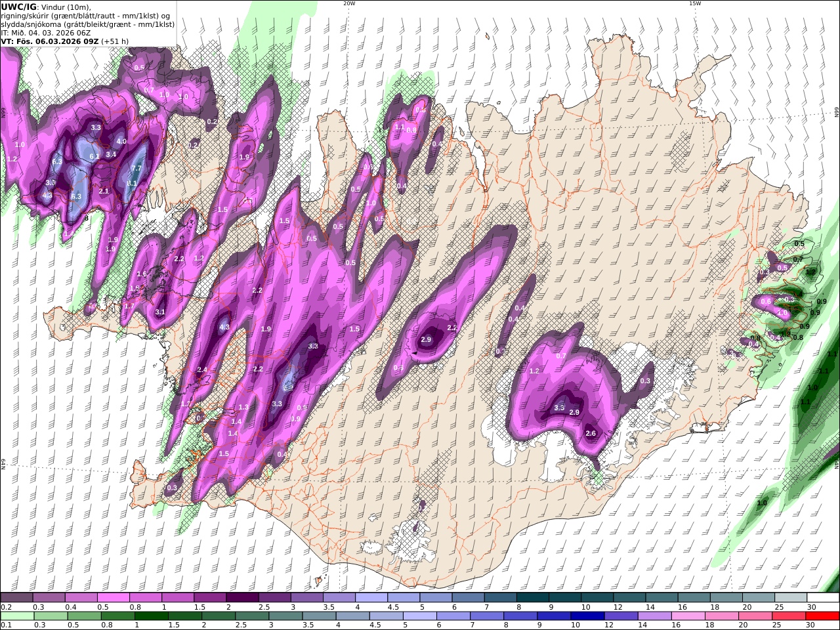Pick the dark navy blue swatch labeled 10
The width and height of the screenshot is (840, 630).
click(587, 616)
